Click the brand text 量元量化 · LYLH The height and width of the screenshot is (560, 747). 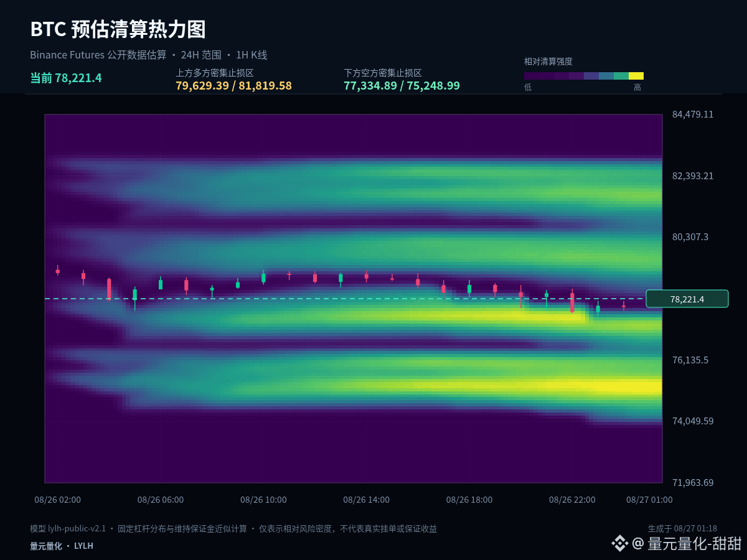[62, 546]
